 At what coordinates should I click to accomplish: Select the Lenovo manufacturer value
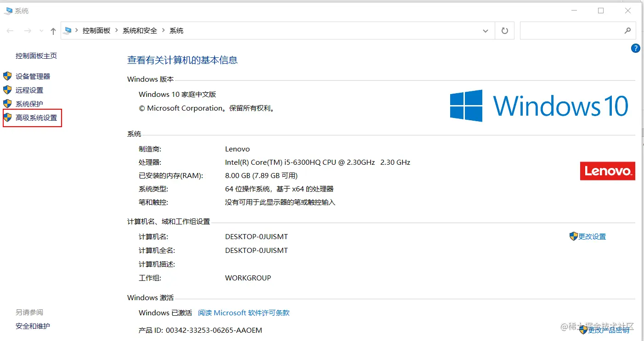point(237,149)
